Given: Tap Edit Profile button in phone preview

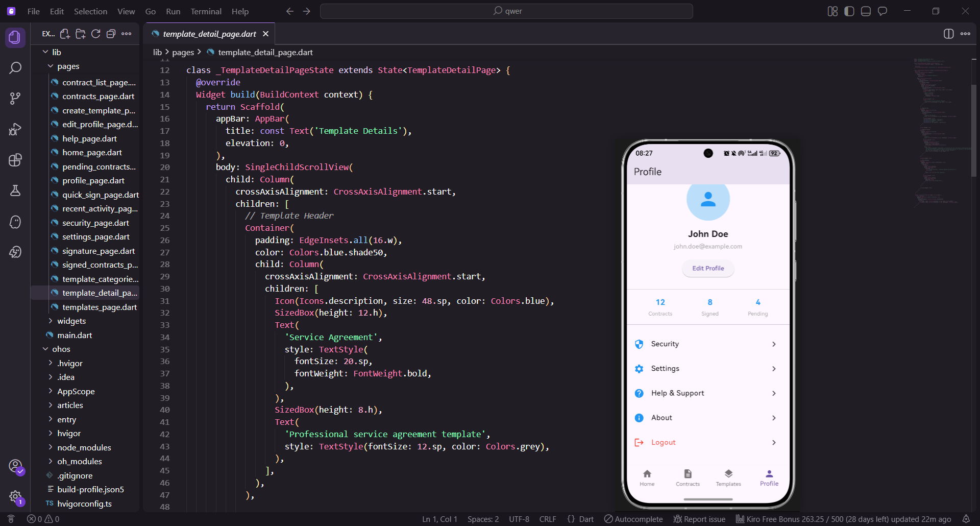Looking at the screenshot, I should (x=708, y=268).
